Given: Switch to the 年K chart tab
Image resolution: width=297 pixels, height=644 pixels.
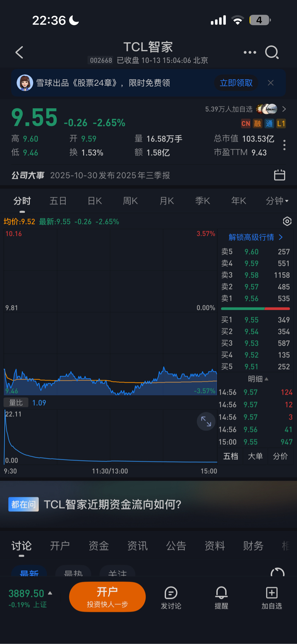Looking at the screenshot, I should (239, 201).
